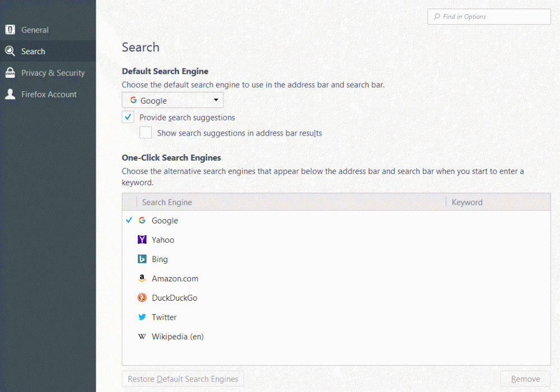Click the Wikipedia W icon
This screenshot has height=392, width=560.
coord(142,337)
